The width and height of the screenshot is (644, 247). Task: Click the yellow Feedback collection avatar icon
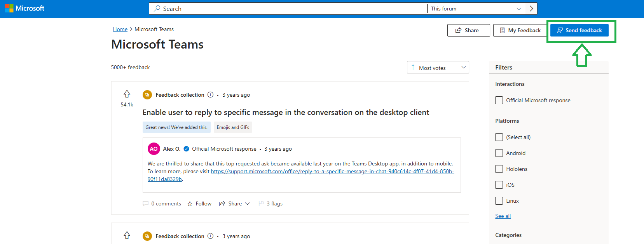pos(147,95)
